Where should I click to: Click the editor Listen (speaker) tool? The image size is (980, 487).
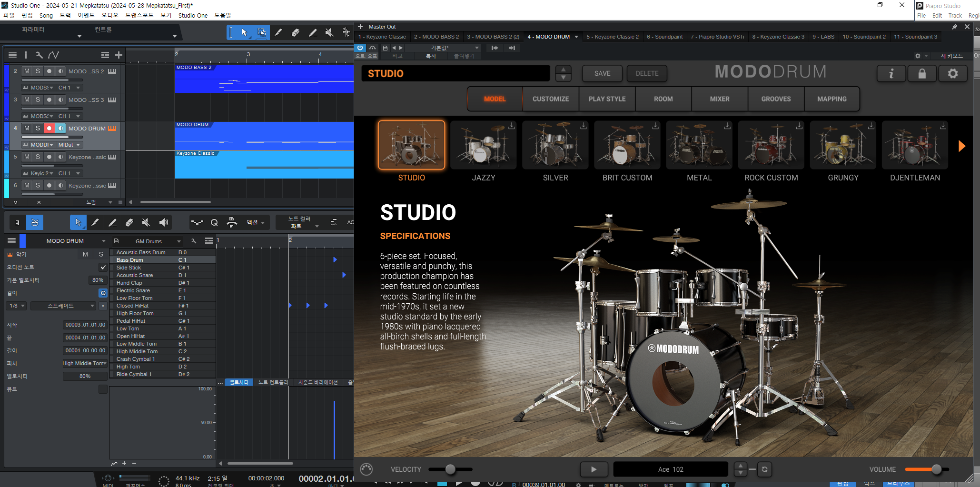pyautogui.click(x=164, y=222)
